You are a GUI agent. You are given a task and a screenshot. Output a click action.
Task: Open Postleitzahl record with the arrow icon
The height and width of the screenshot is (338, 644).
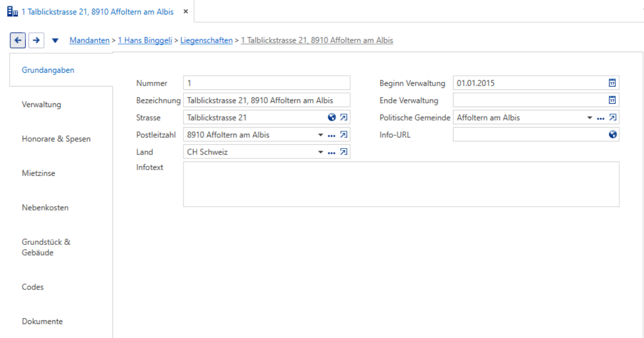click(x=344, y=135)
